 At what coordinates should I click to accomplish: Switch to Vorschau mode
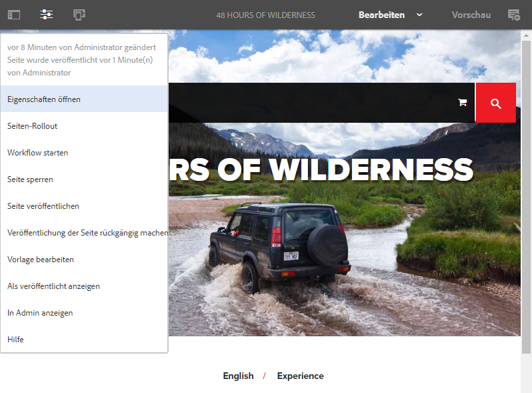[471, 15]
